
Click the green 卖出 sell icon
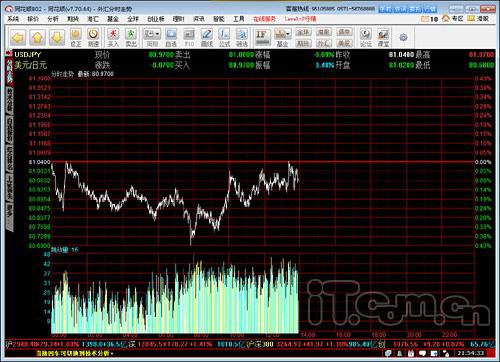click(x=131, y=37)
